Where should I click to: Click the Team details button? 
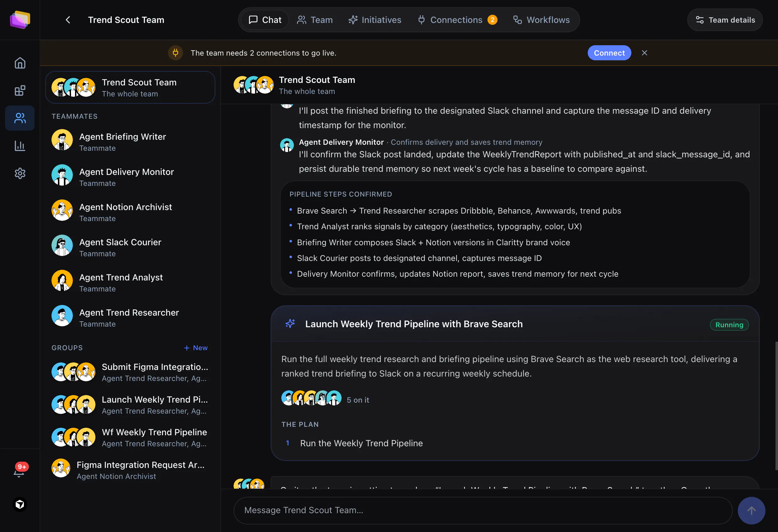click(725, 20)
